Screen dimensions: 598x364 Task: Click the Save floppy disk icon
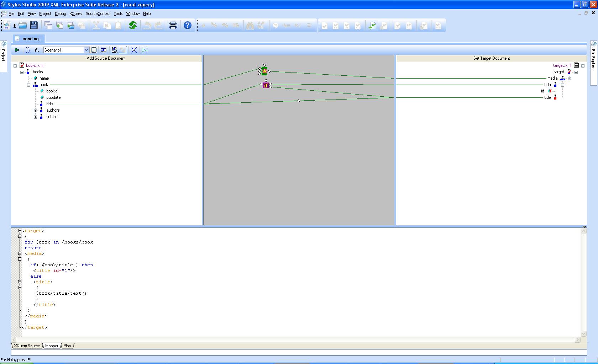click(x=34, y=25)
